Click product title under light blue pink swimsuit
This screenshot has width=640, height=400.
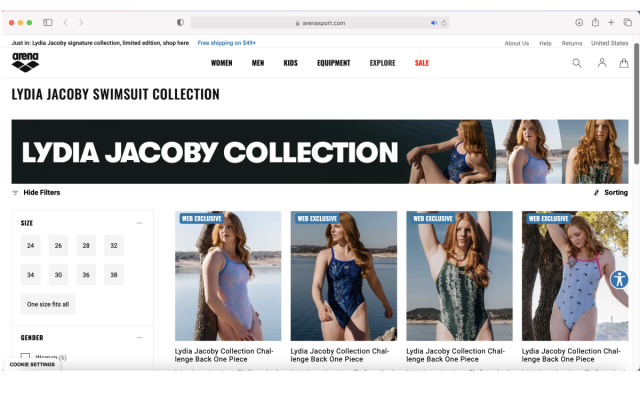pyautogui.click(x=224, y=355)
